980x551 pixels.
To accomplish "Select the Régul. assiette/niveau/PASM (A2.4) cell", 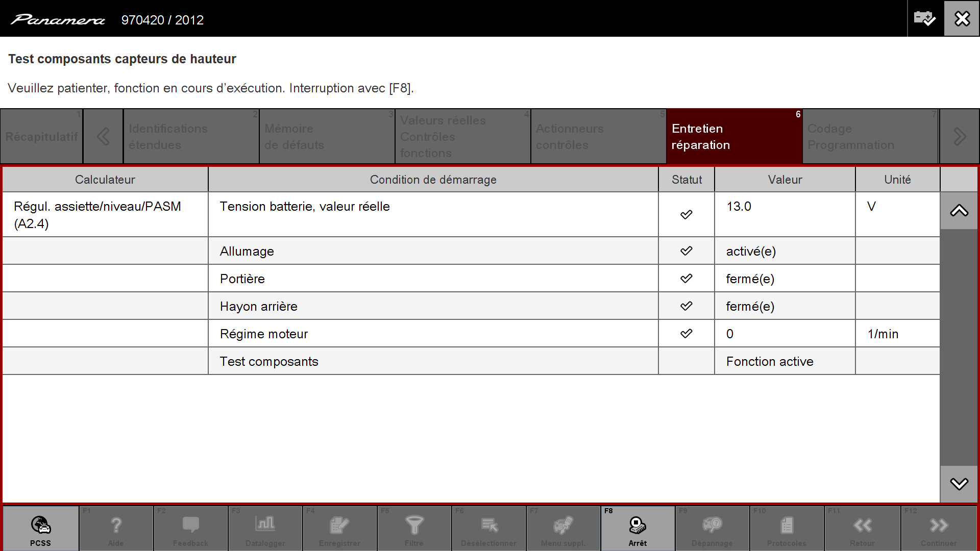I will tap(105, 215).
